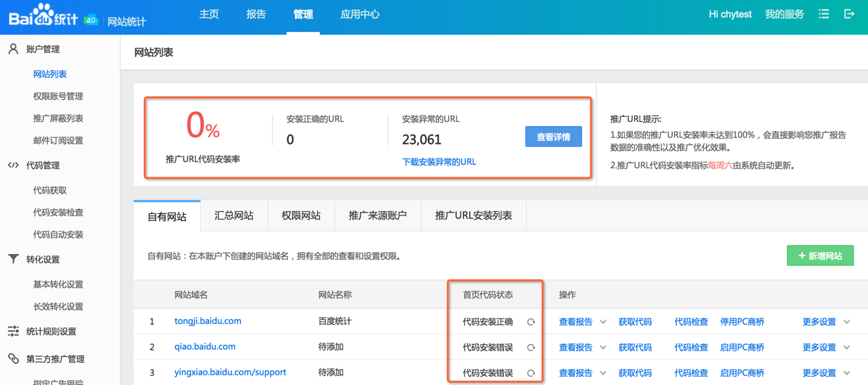Click the 转化设置 funnel icon

tap(13, 259)
